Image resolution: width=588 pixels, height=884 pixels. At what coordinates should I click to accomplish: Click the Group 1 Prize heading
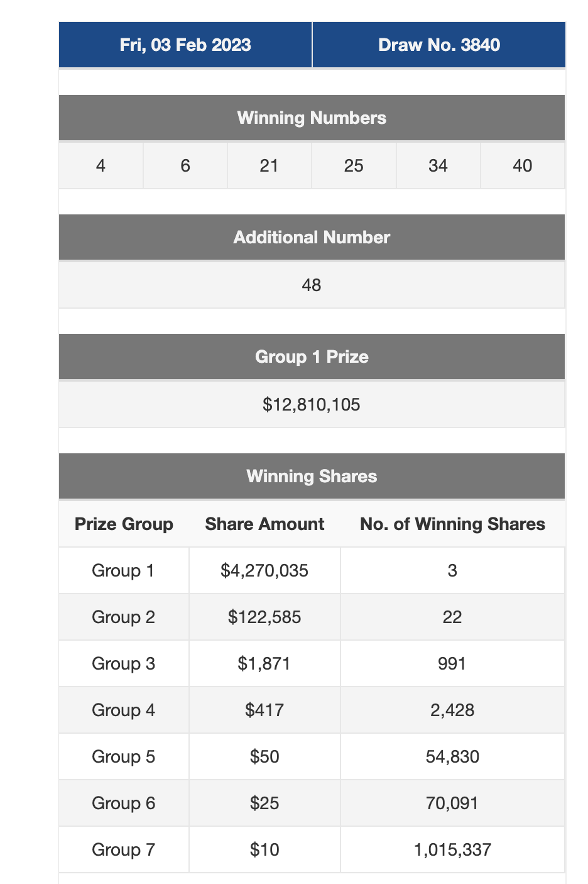pos(312,357)
